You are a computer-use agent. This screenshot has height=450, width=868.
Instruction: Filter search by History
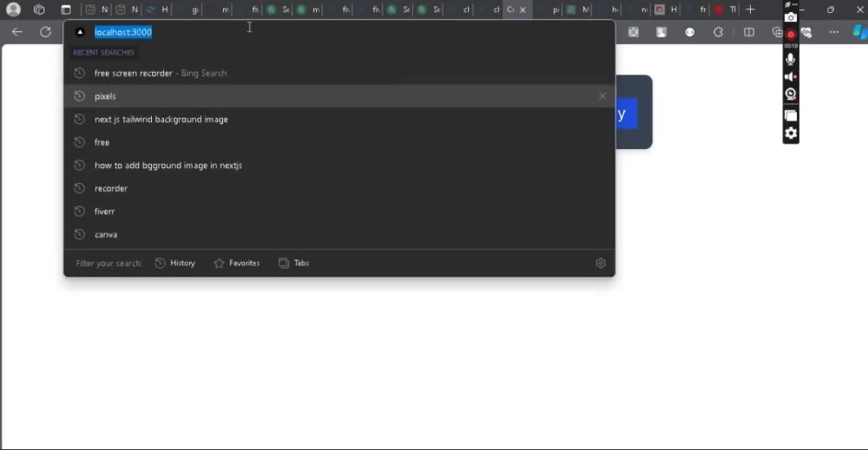[175, 263]
